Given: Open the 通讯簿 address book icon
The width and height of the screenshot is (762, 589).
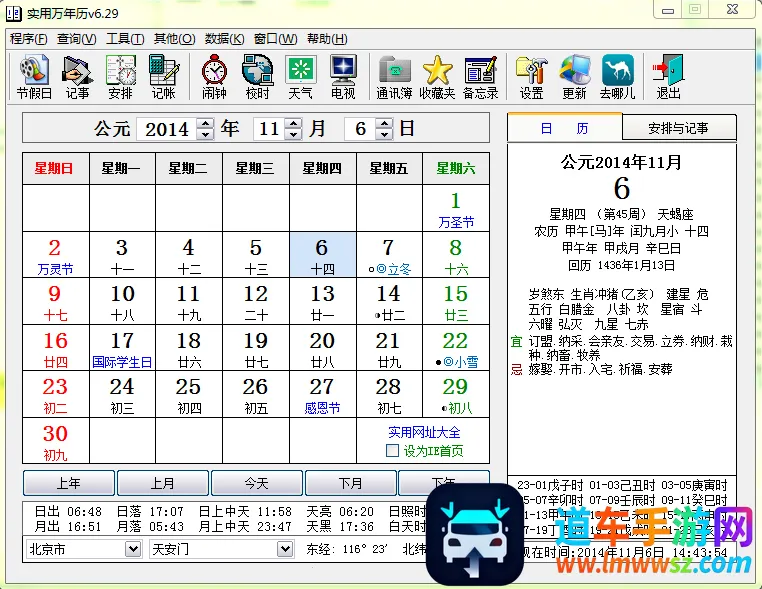Looking at the screenshot, I should click(394, 76).
